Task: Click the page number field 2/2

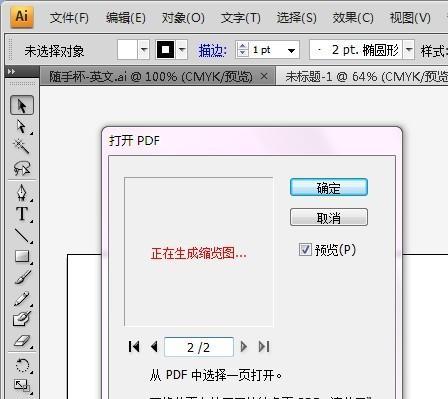Action: pos(199,347)
